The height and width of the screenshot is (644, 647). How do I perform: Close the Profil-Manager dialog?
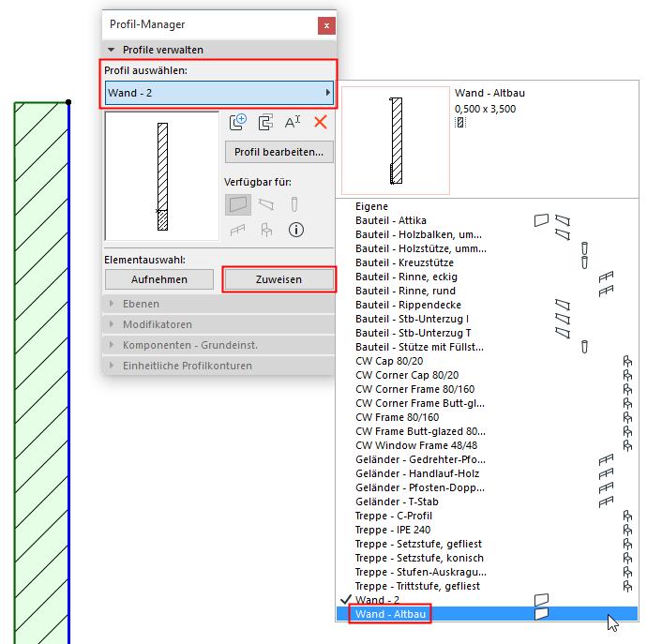[326, 25]
